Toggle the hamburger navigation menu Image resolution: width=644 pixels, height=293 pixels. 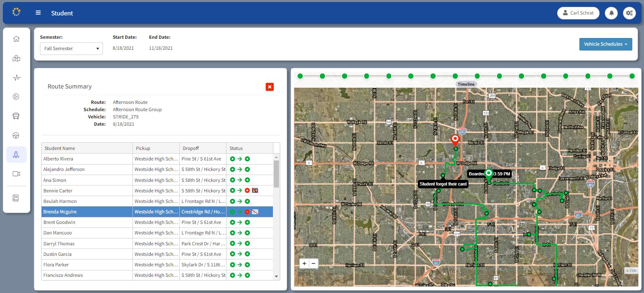[38, 13]
